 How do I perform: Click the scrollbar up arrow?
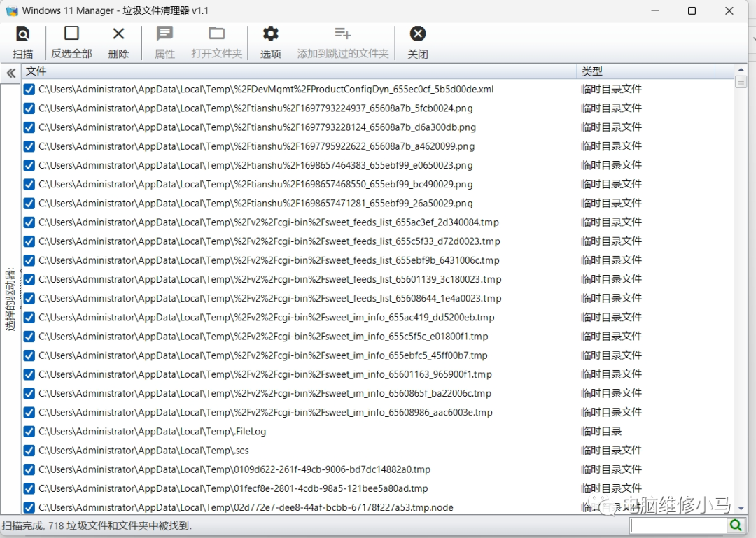pos(741,70)
